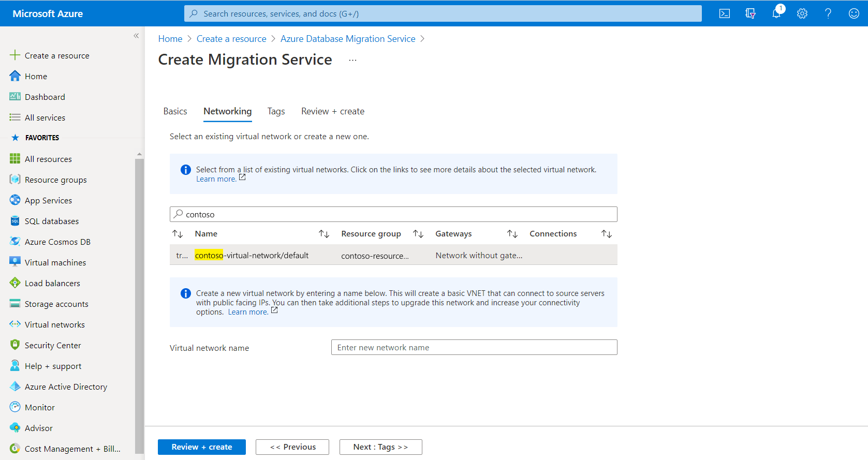Click the virtual network name input field
The width and height of the screenshot is (868, 460).
click(474, 348)
